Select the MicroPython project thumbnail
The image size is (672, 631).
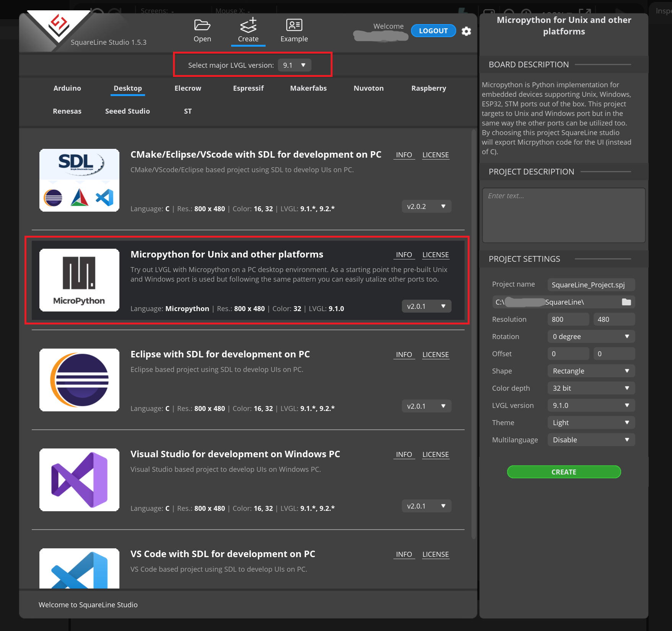[x=79, y=280]
